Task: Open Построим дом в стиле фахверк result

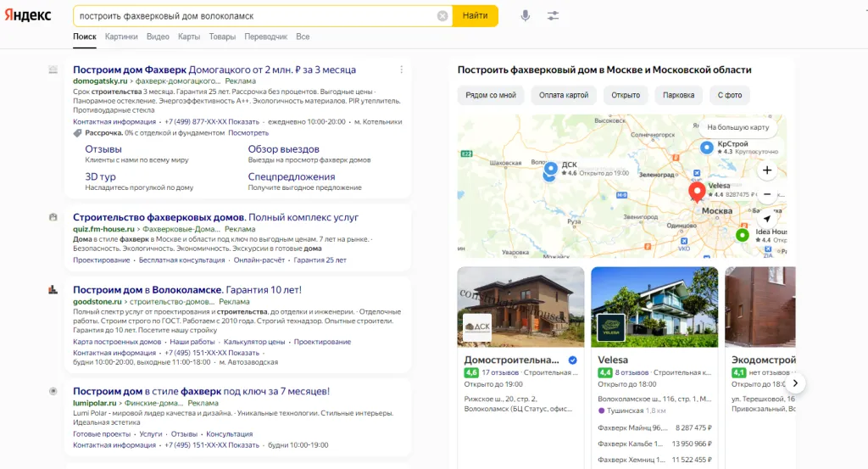Action: pyautogui.click(x=201, y=391)
